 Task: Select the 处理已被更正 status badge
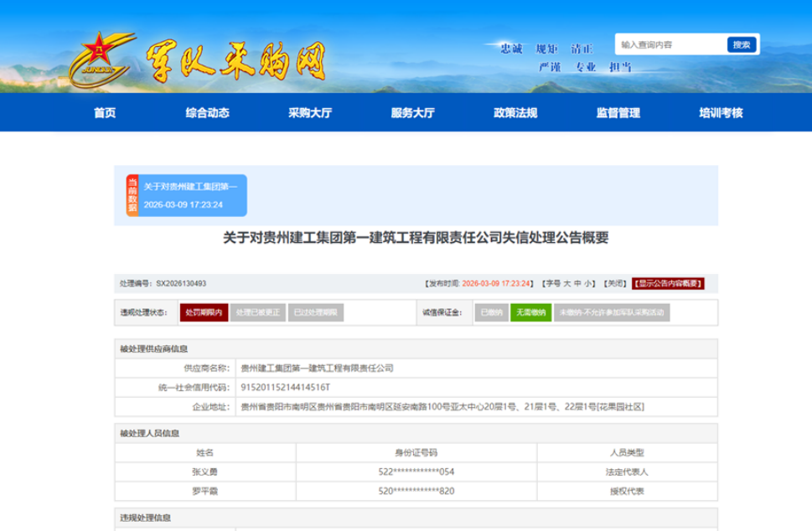tap(257, 312)
